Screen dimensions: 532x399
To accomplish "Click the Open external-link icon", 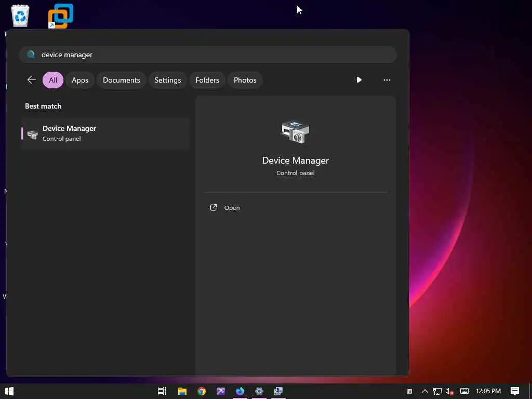I will click(214, 207).
